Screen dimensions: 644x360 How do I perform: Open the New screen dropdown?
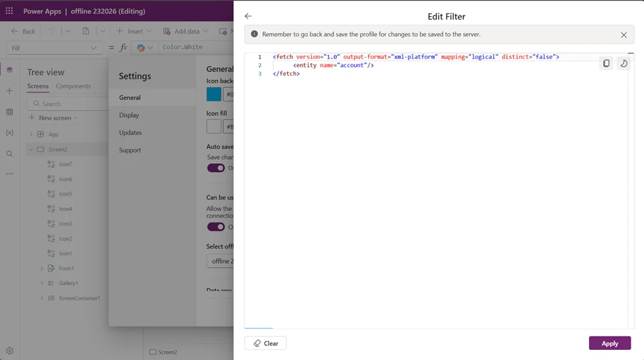[x=53, y=118]
